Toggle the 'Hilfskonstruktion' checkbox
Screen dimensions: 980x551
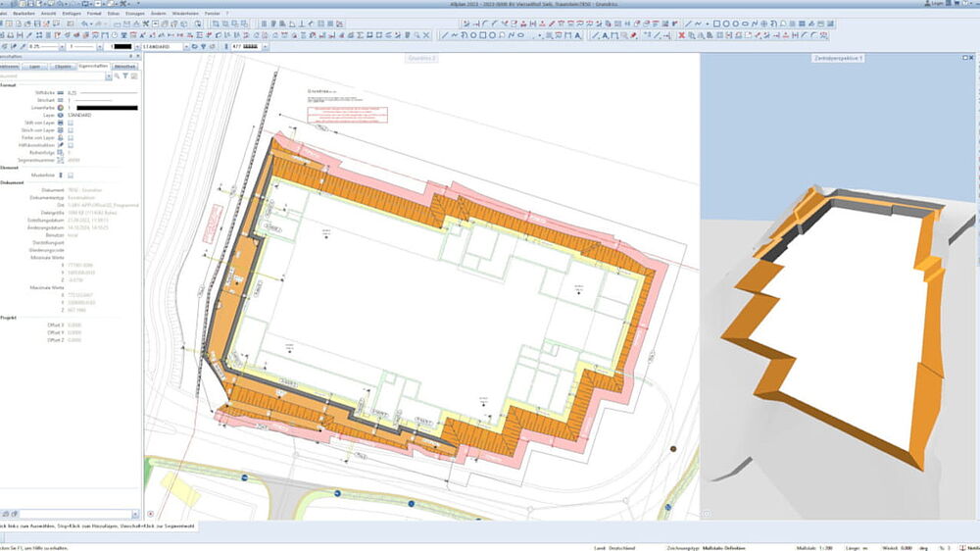[71, 145]
